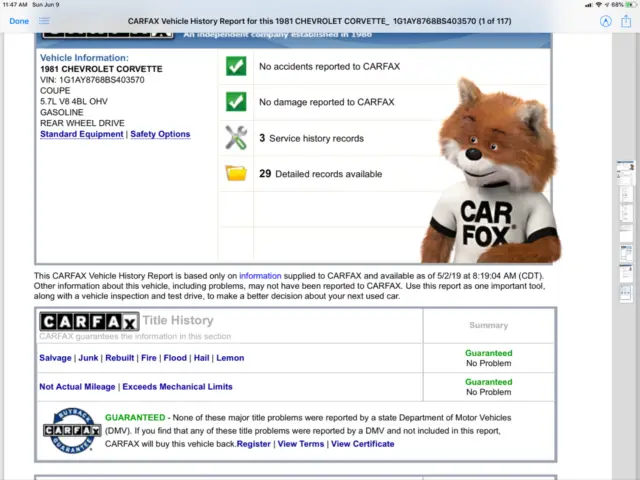Click the document title in the top bar
Screen dimensions: 640x480
(x=319, y=21)
